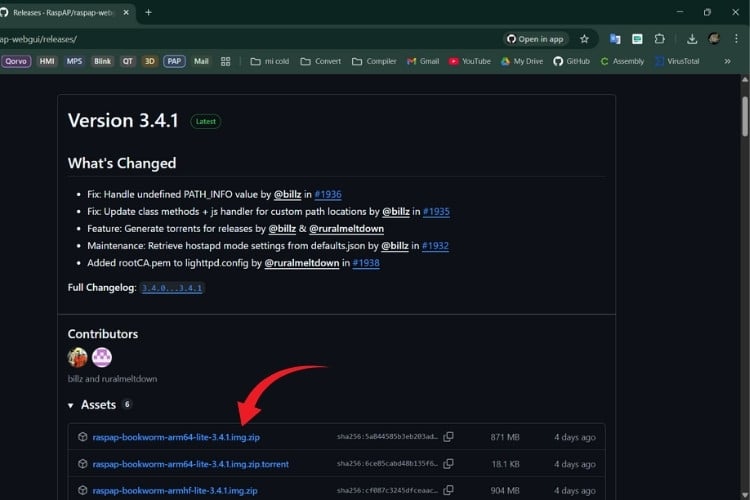This screenshot has width=750, height=500.
Task: Open the My Drive bookmark
Action: point(522,61)
